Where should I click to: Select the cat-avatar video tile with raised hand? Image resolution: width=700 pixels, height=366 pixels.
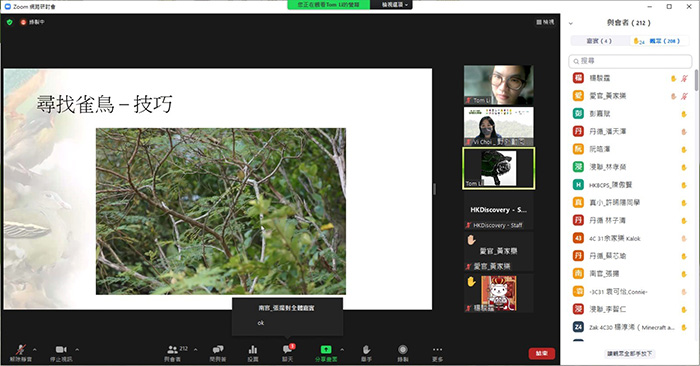(498, 293)
